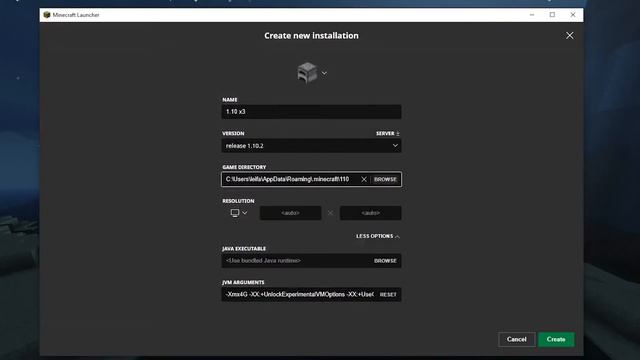Download server via the SERVER link
Image resolution: width=640 pixels, height=360 pixels.
tap(388, 133)
